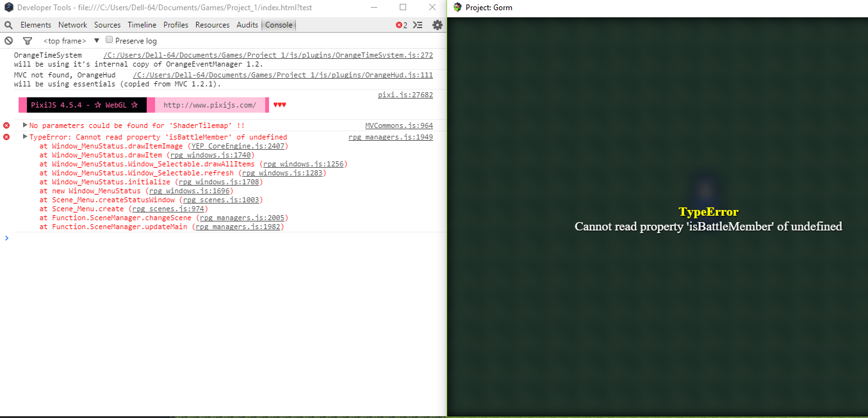This screenshot has height=418, width=868.
Task: Clear the console log with the ban icon
Action: (9, 40)
